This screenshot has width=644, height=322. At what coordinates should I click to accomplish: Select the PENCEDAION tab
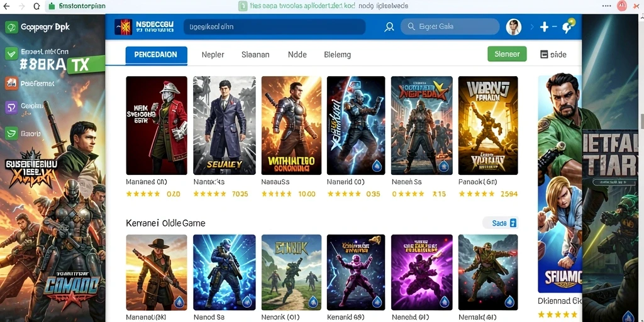(x=156, y=55)
